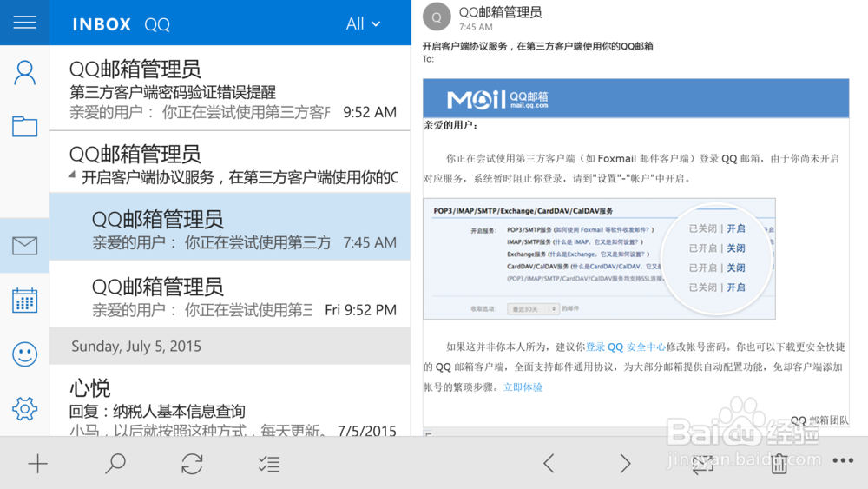868x489 pixels.
Task: Open 心悦 email 回复：纳税人基本信息查询
Action: click(230, 400)
